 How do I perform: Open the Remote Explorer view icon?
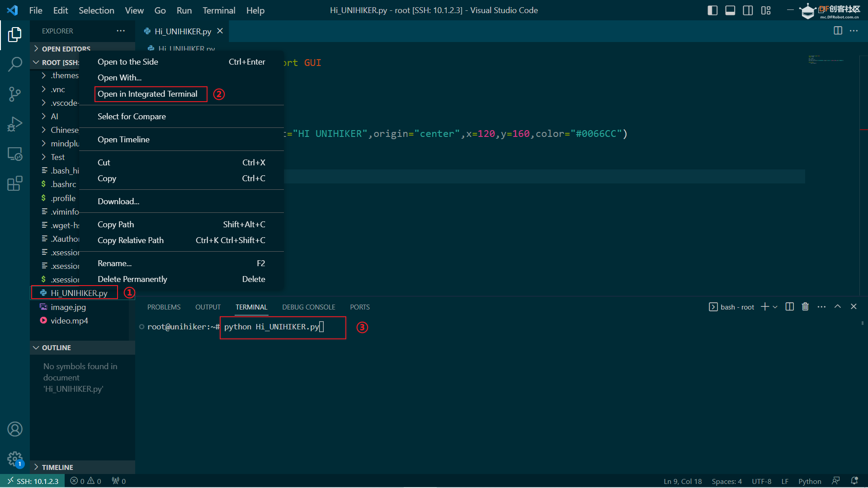click(x=14, y=154)
